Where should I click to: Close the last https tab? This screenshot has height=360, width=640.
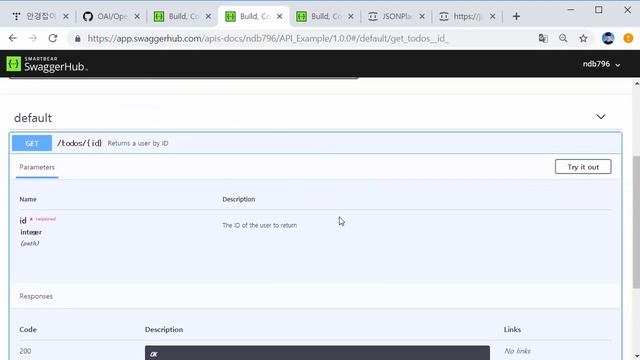(x=493, y=16)
